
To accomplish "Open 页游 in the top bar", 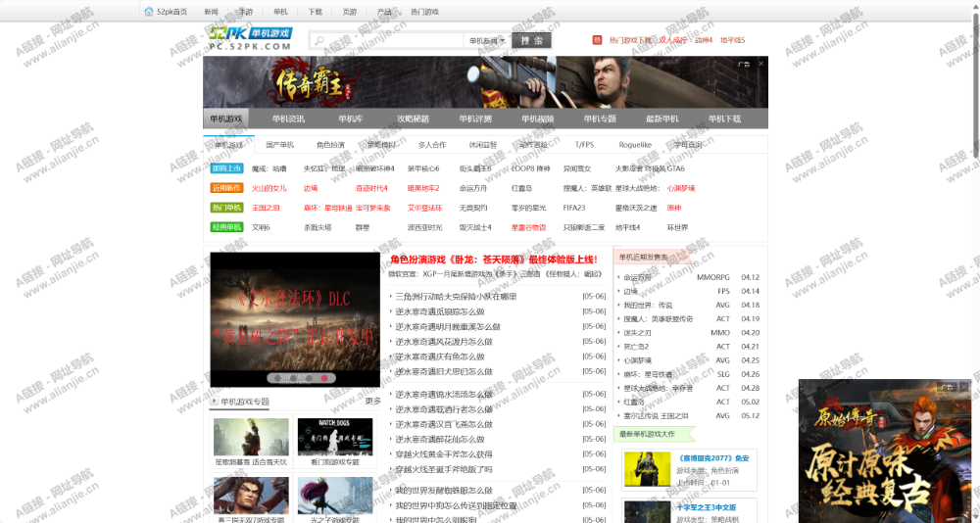I will tap(350, 11).
